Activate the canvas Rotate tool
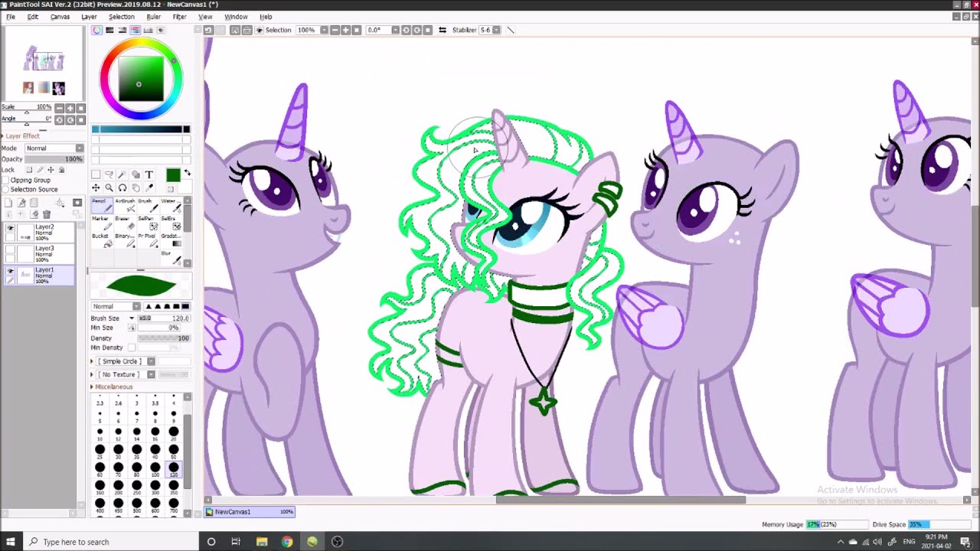980x551 pixels. tap(122, 187)
